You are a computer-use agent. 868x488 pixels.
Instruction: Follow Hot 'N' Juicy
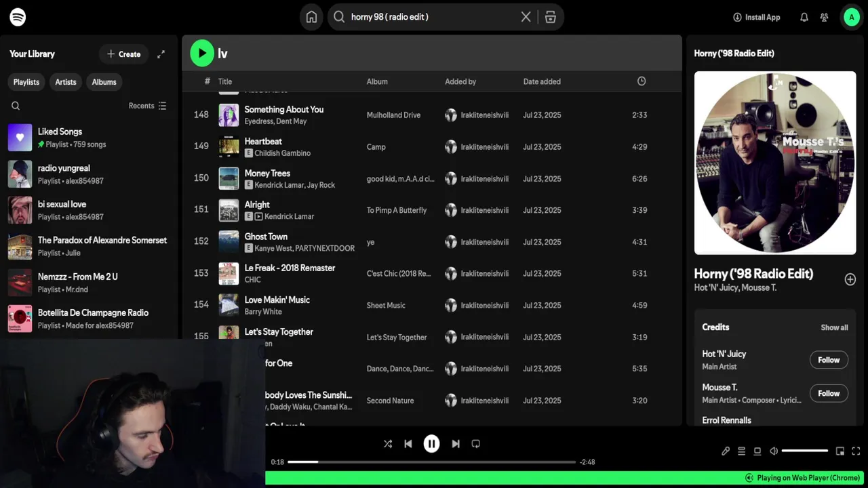[829, 360]
